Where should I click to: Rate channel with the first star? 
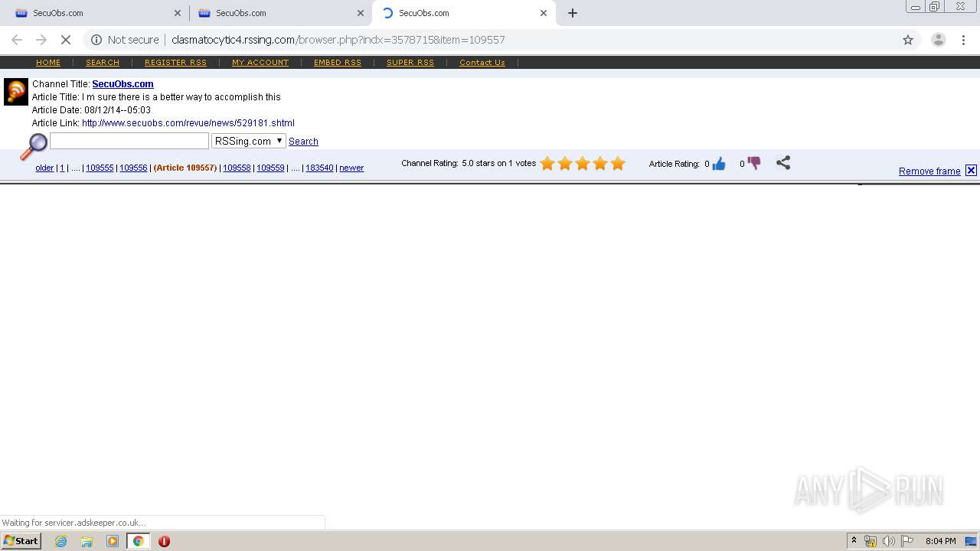(547, 163)
